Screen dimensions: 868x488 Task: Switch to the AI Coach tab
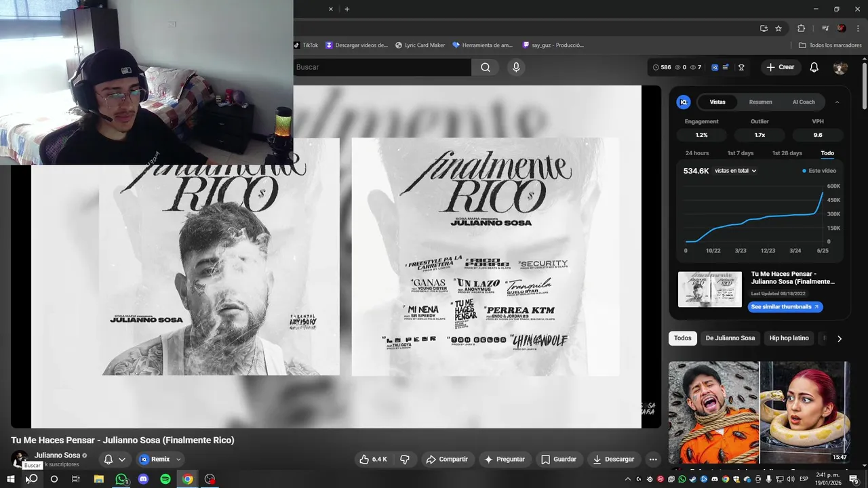coord(804,102)
